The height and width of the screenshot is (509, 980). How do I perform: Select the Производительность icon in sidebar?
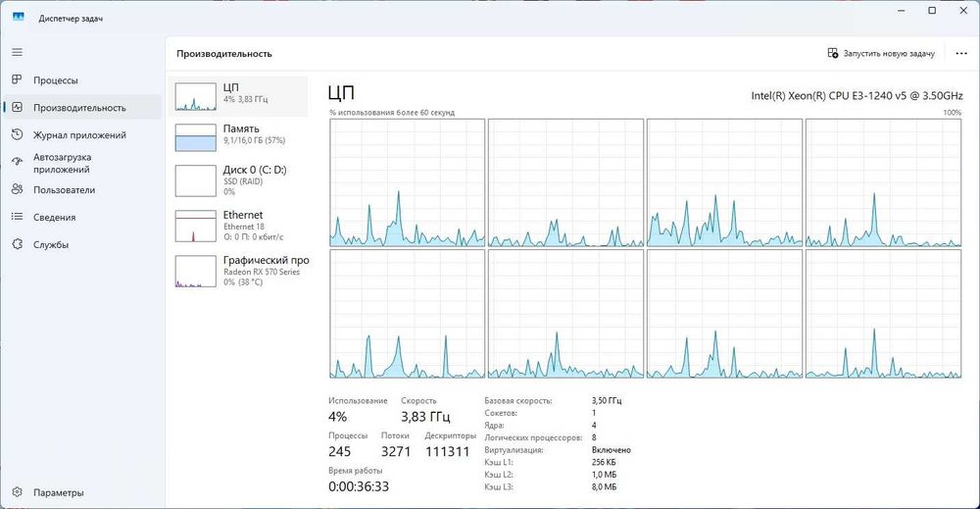tap(17, 108)
